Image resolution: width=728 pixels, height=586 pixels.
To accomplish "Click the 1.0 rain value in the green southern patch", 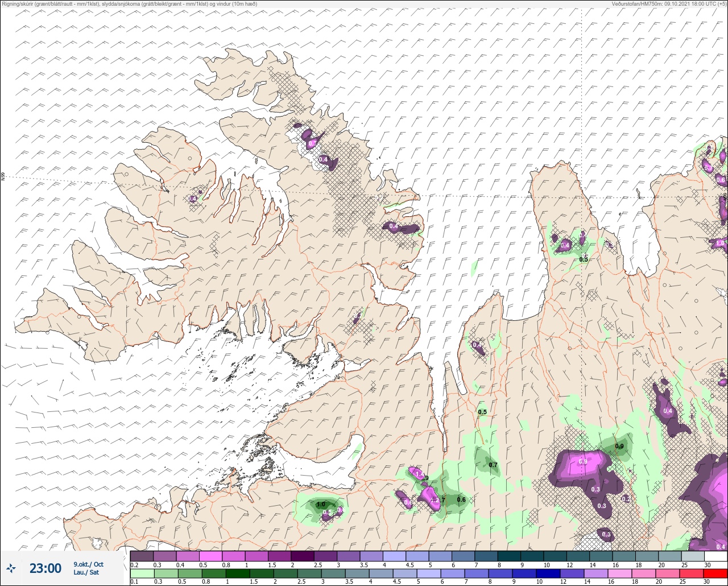I will (x=321, y=504).
